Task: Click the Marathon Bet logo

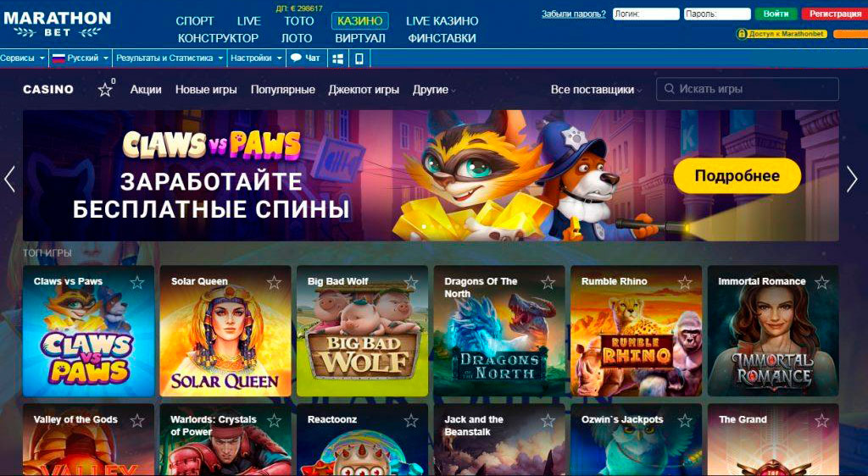Action: 57,24
